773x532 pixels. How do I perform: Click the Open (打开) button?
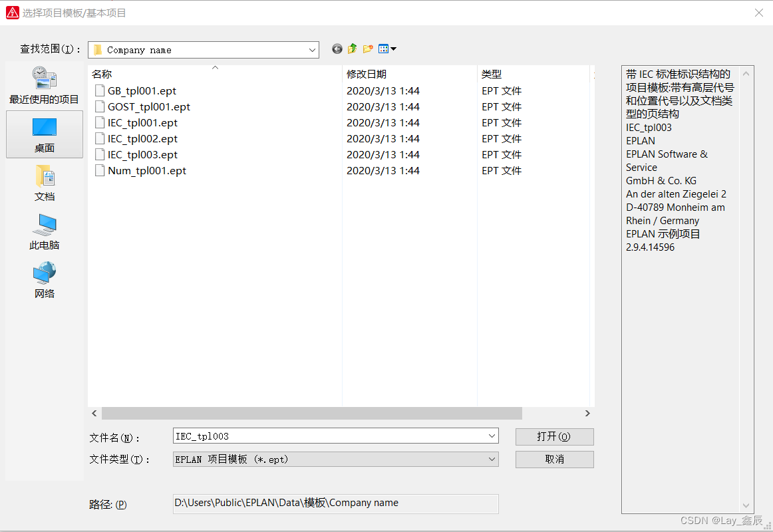coord(554,436)
